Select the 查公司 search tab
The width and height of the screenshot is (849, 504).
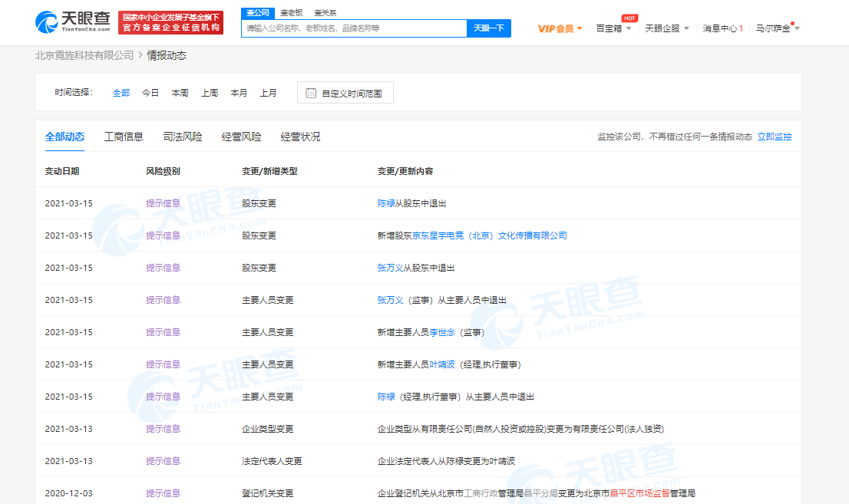(258, 12)
